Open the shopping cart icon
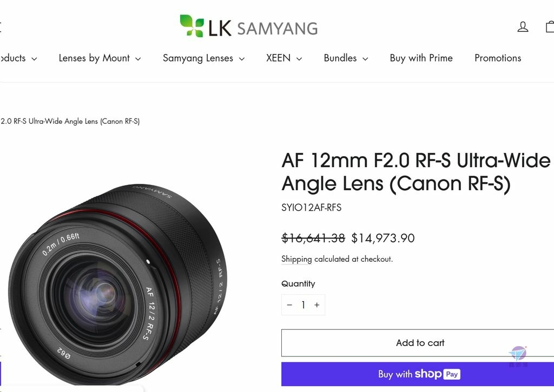 point(550,27)
